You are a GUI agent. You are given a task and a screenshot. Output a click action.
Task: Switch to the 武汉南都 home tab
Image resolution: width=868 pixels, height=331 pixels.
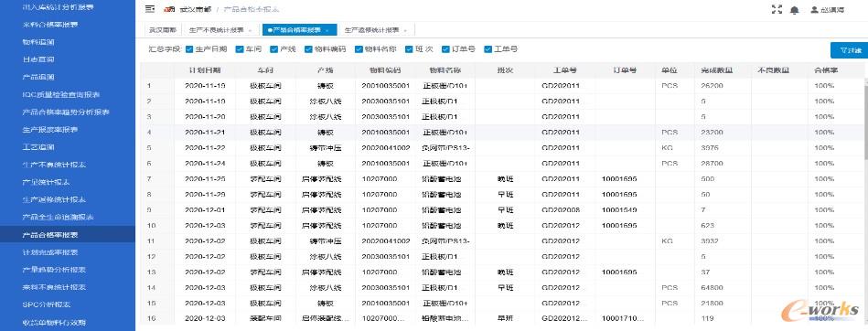click(x=163, y=30)
